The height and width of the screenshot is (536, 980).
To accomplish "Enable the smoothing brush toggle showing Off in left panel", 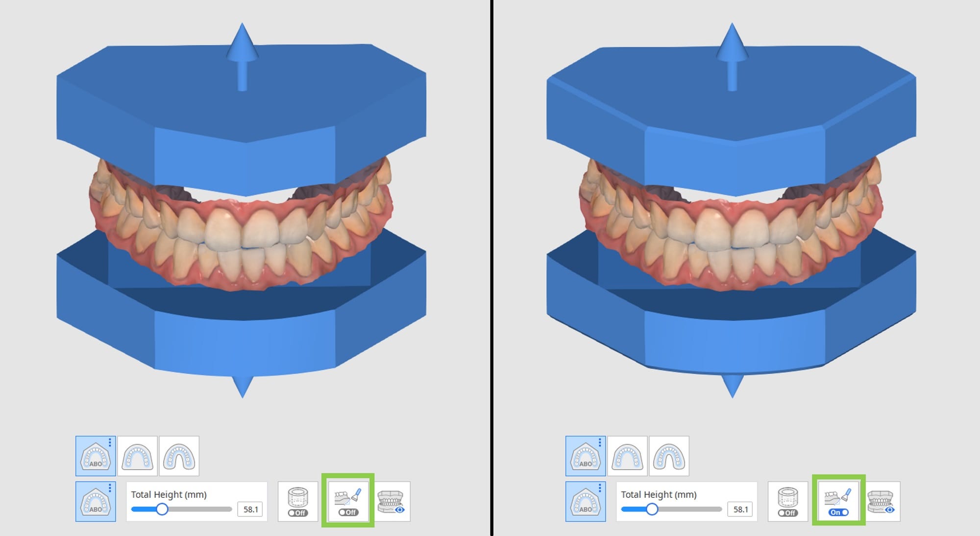I will pyautogui.click(x=348, y=501).
